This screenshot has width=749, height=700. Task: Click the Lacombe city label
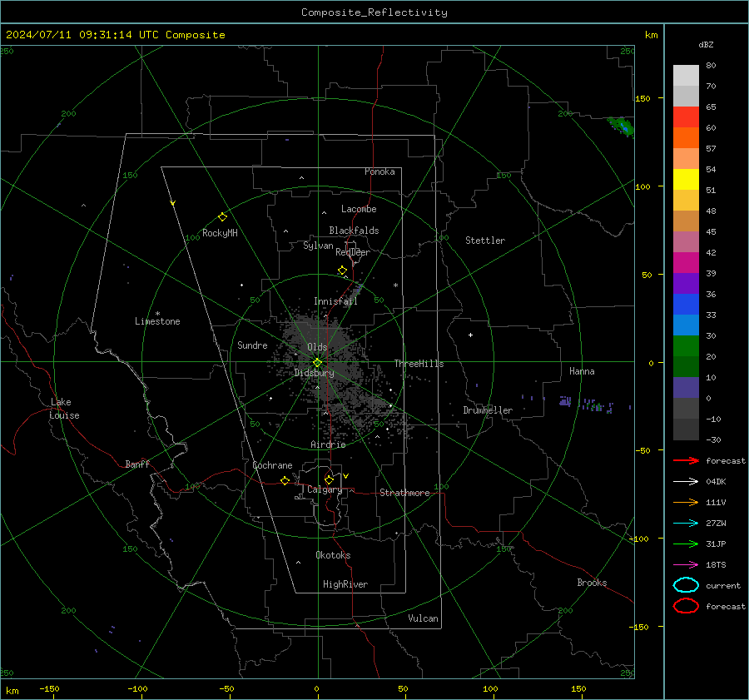pos(359,209)
